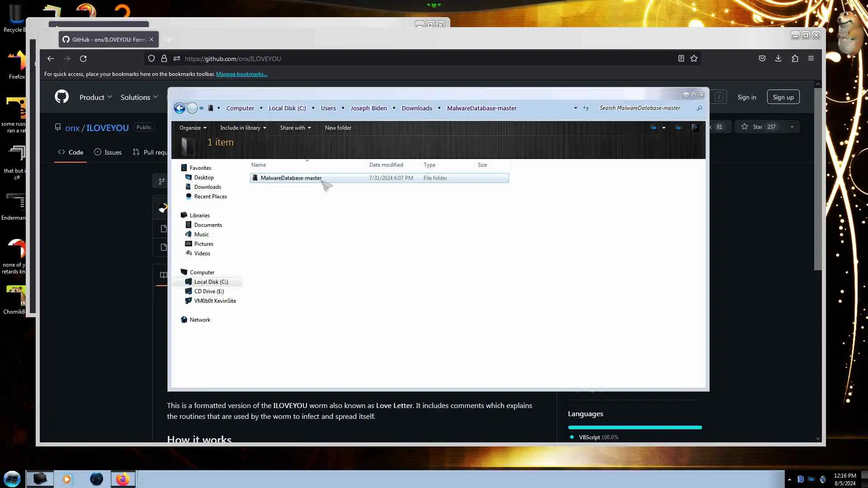The height and width of the screenshot is (488, 868).
Task: Click Explorer's back navigation arrow
Action: [x=179, y=108]
